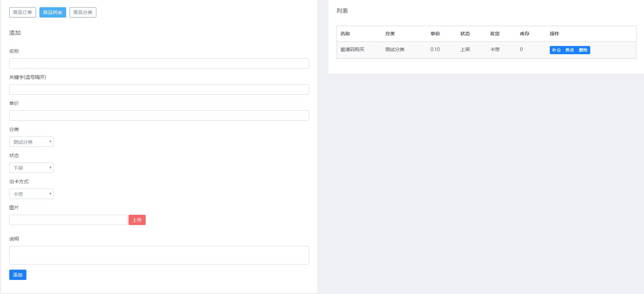
Task: Click the 图片 path input field
Action: (68, 220)
